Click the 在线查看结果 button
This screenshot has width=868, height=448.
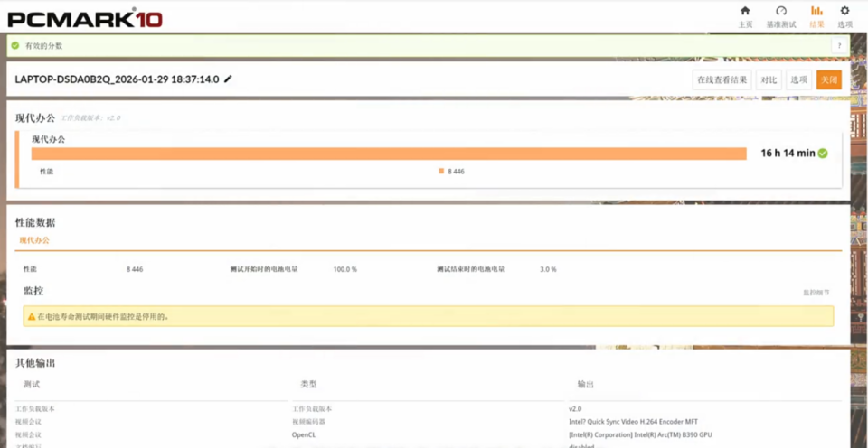pyautogui.click(x=722, y=79)
